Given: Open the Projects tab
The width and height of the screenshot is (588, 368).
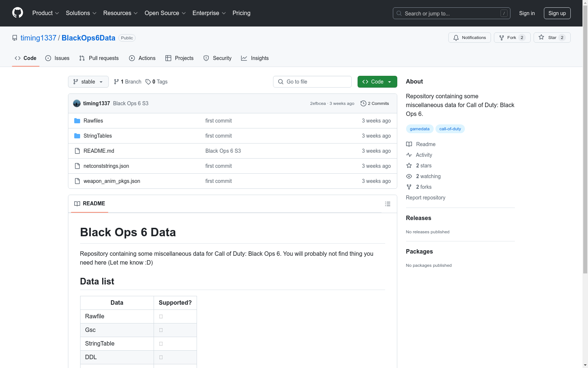Looking at the screenshot, I should 179,58.
